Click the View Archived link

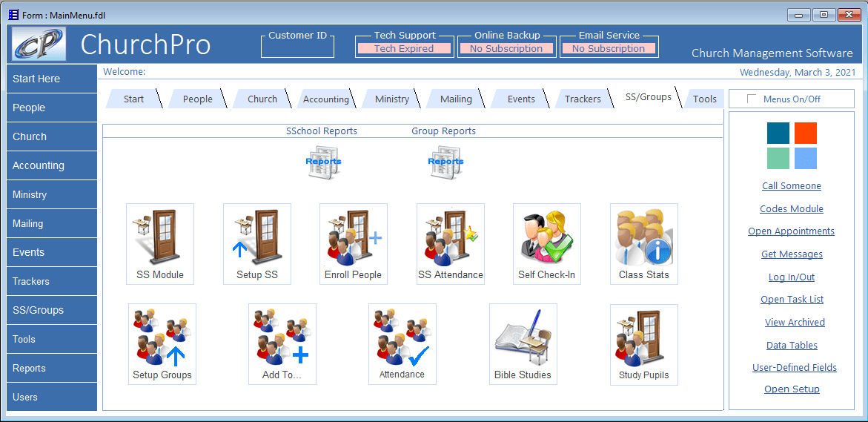pyautogui.click(x=795, y=323)
